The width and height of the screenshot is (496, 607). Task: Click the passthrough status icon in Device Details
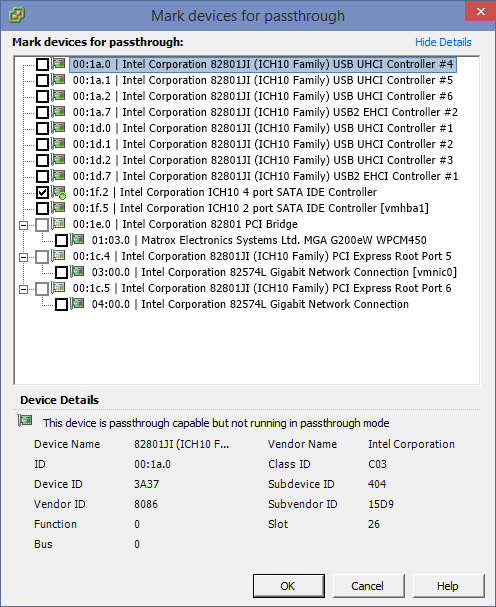[x=25, y=420]
